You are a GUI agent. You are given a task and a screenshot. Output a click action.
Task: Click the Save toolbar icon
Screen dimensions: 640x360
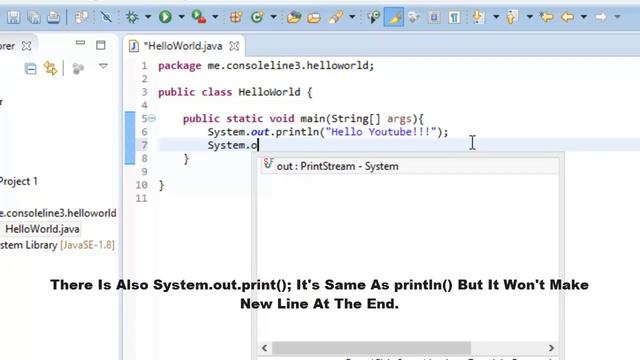pos(13,17)
